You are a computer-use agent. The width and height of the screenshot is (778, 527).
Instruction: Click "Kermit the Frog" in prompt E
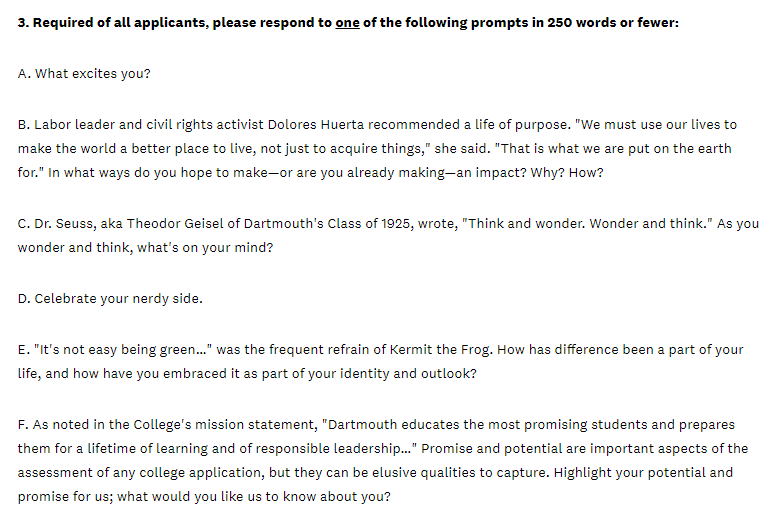441,350
